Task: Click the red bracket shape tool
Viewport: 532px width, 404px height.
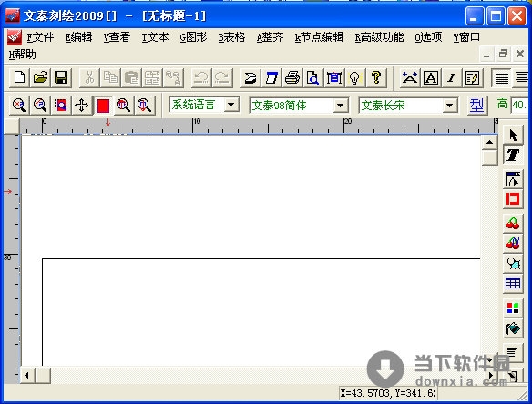Action: tap(513, 199)
